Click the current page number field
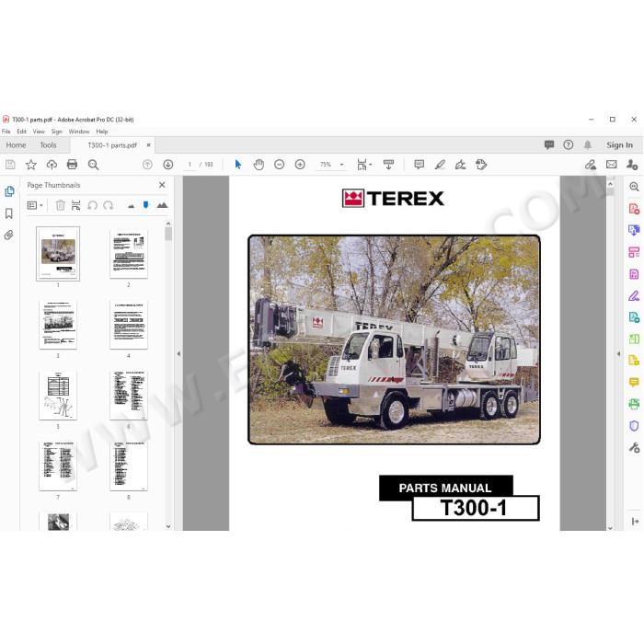This screenshot has height=644, width=644. pos(190,165)
